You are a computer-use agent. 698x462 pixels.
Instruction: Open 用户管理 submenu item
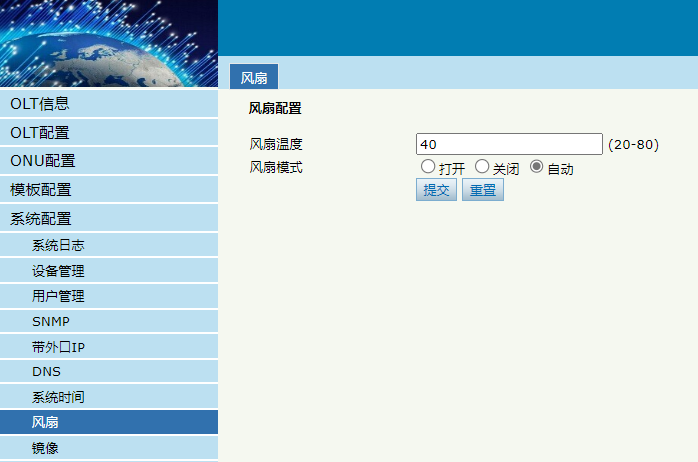[x=109, y=296]
